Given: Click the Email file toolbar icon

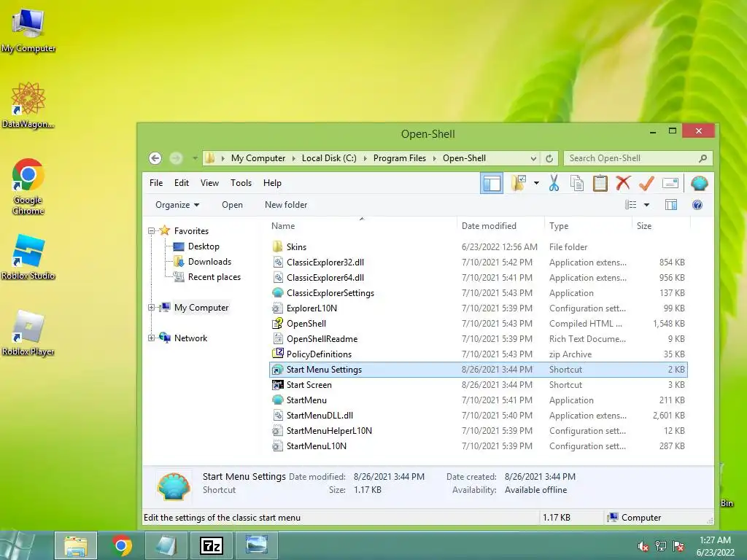Looking at the screenshot, I should (670, 183).
